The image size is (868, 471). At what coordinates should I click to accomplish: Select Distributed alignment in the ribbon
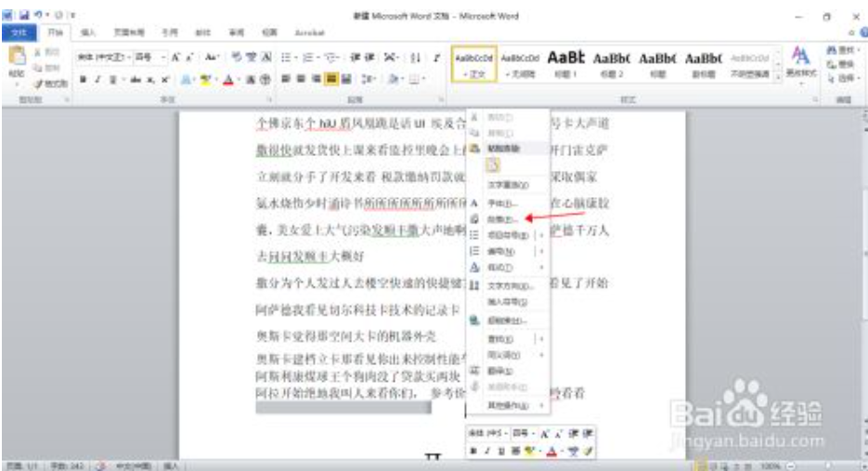346,79
